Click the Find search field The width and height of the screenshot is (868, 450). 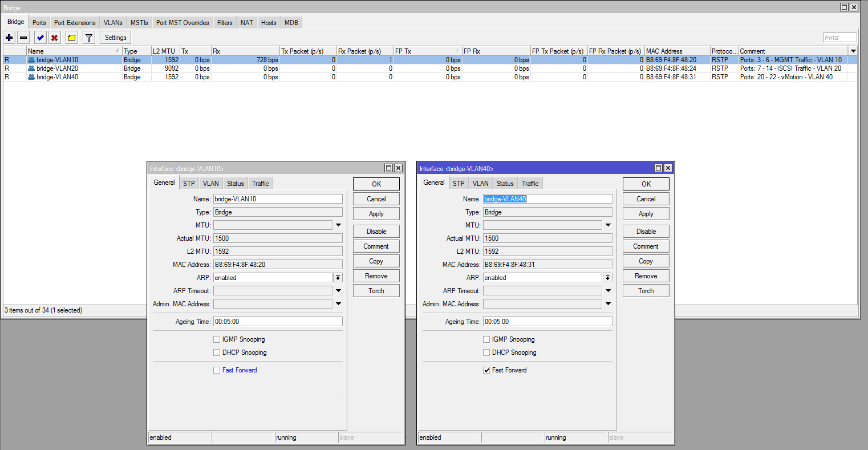tap(839, 38)
